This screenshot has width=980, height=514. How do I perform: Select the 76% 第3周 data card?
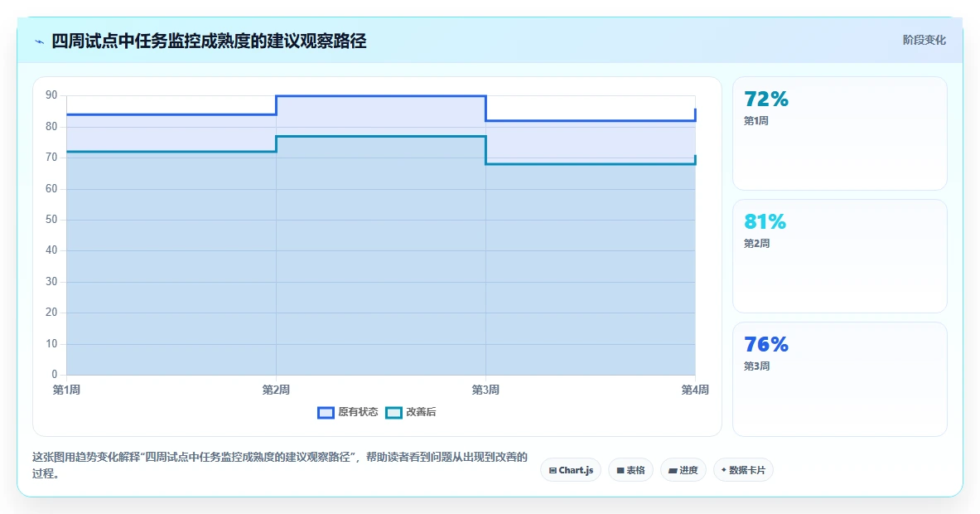click(x=839, y=378)
